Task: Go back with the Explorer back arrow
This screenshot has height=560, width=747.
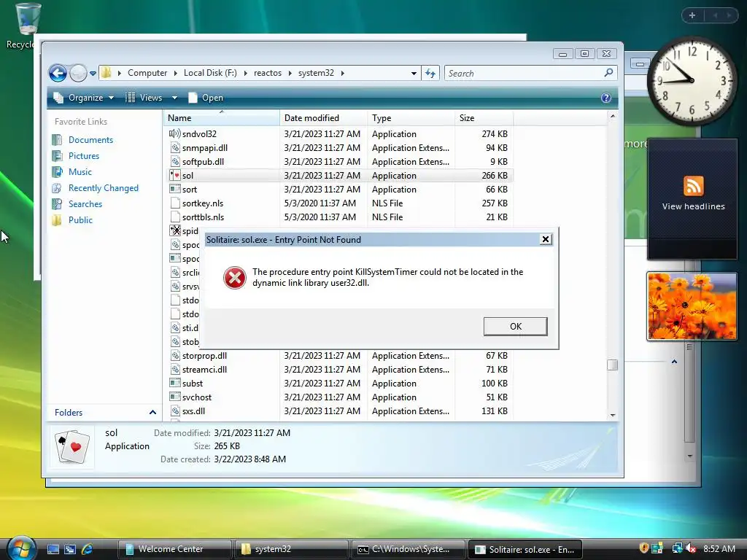Action: click(x=58, y=74)
